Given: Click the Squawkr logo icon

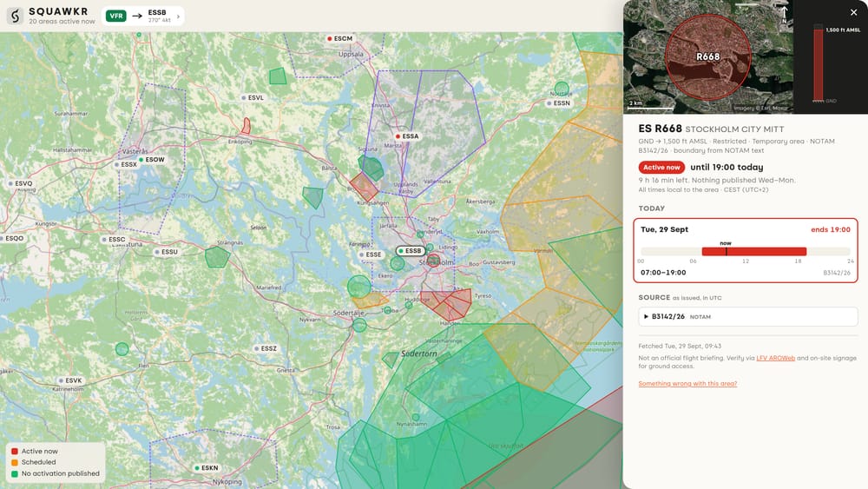Looking at the screenshot, I should coord(15,16).
